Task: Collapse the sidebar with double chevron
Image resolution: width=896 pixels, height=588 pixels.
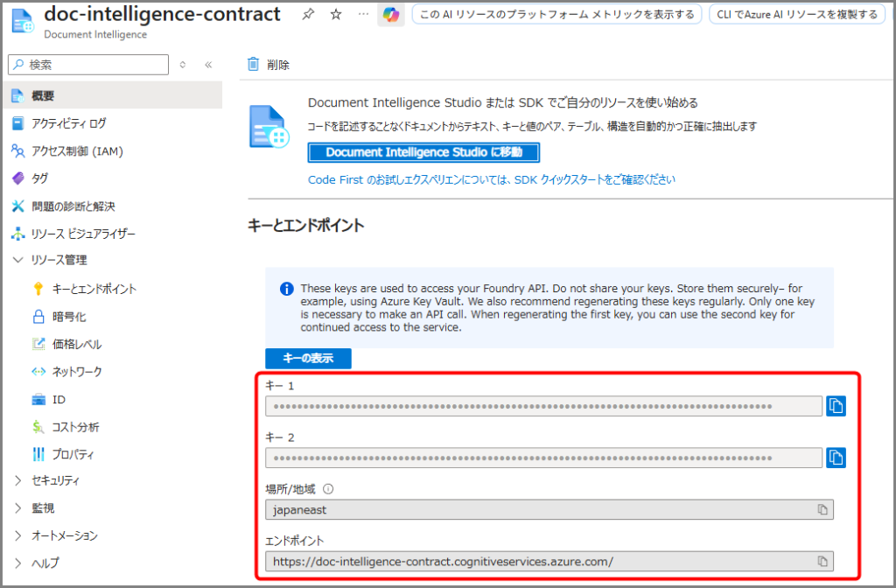Action: (208, 65)
